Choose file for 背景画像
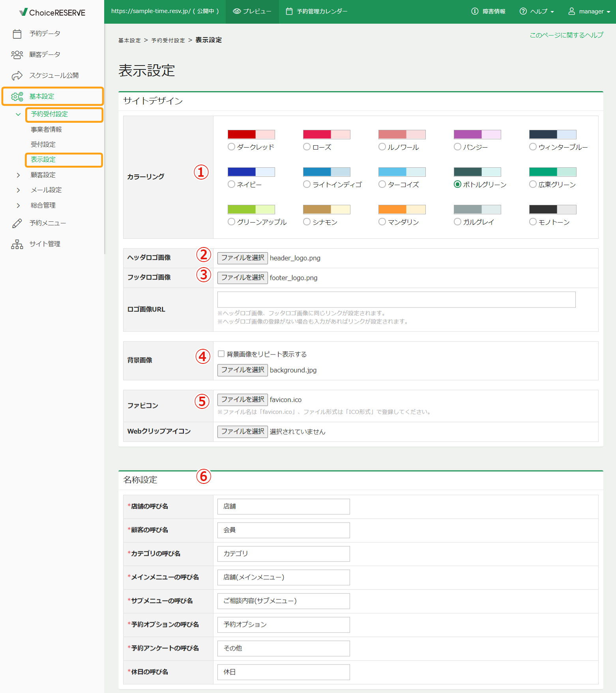Viewport: 616px width, 693px height. pyautogui.click(x=243, y=370)
